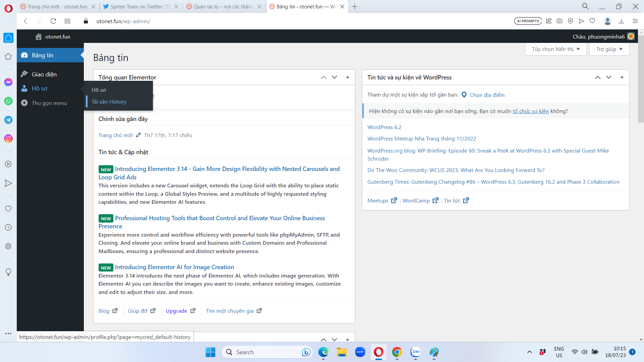Open Opera history clock icon in sidebar
644x362 pixels.
tap(8, 227)
